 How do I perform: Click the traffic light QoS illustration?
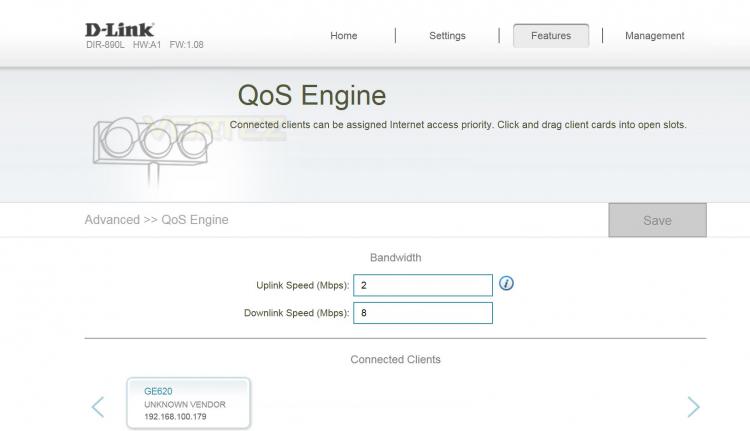[x=152, y=151]
